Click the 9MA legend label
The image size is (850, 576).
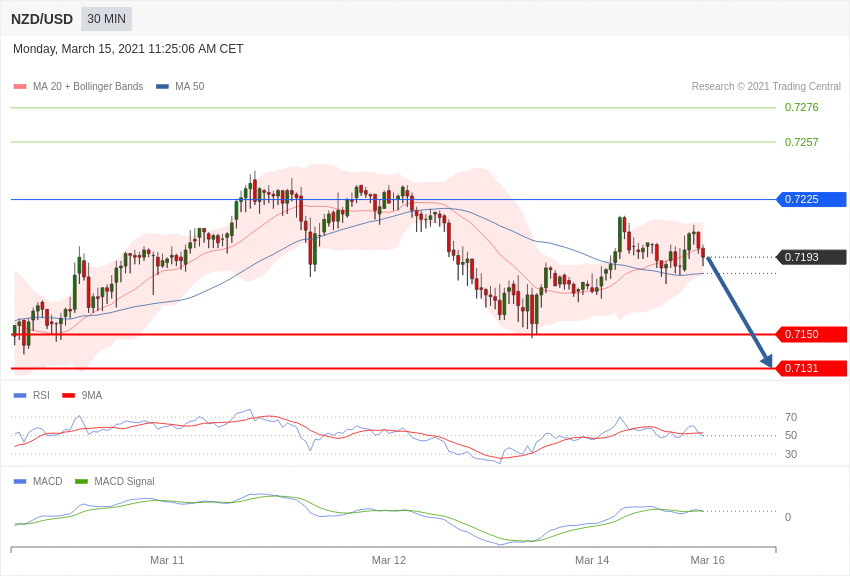pos(92,396)
